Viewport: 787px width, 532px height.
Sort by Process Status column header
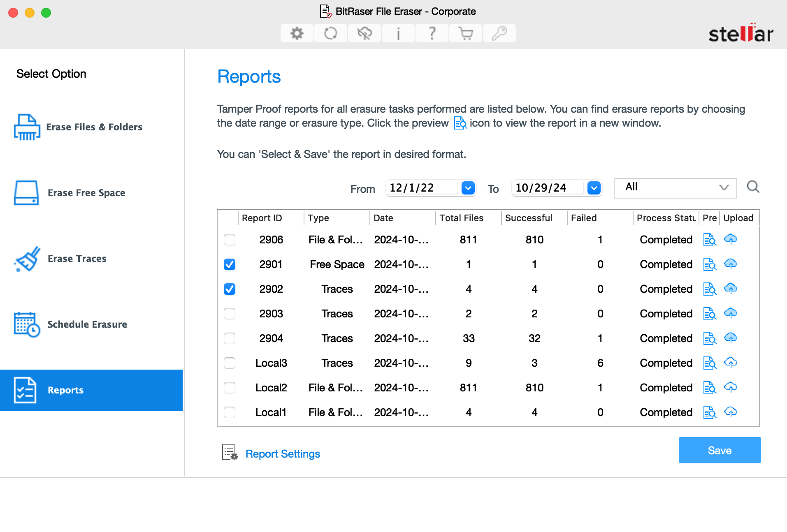pyautogui.click(x=666, y=218)
